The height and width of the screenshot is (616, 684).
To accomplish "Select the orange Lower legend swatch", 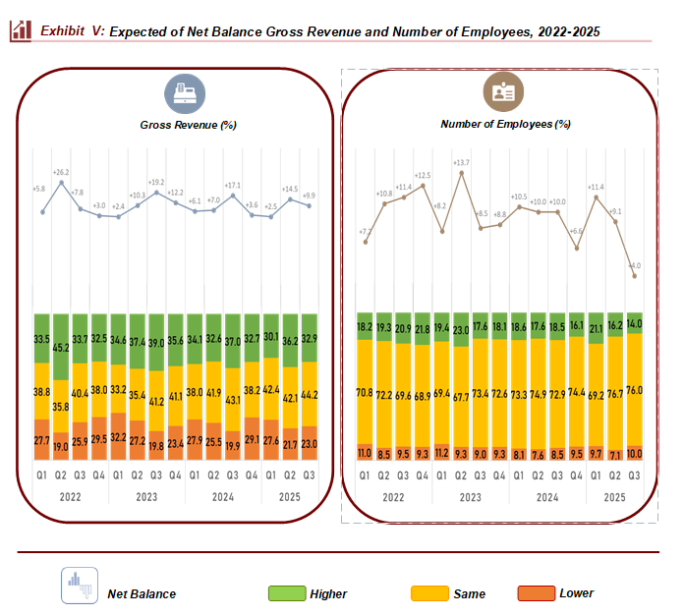I will click(536, 593).
